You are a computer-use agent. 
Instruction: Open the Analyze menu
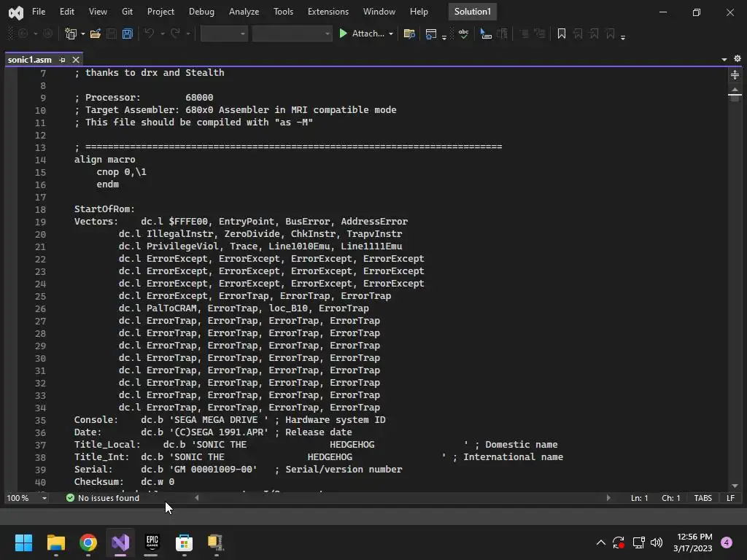click(244, 12)
